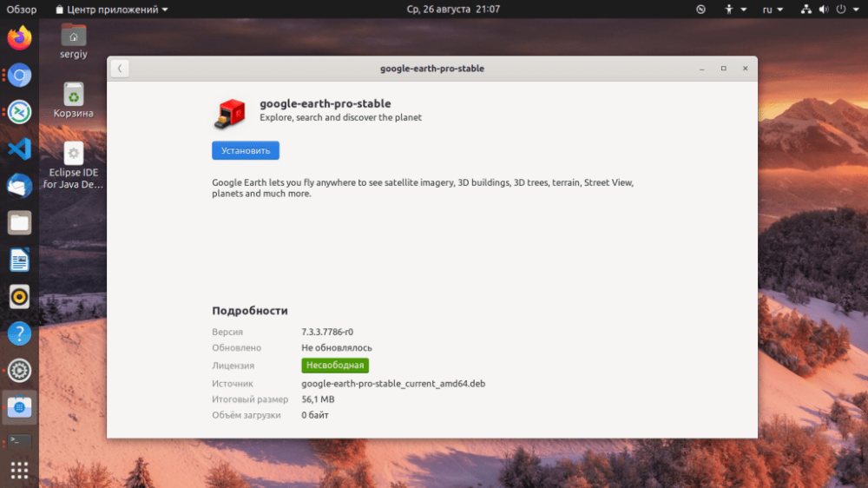Image resolution: width=868 pixels, height=488 pixels.
Task: Click the window title google-earth-pro-stable
Action: [x=431, y=69]
